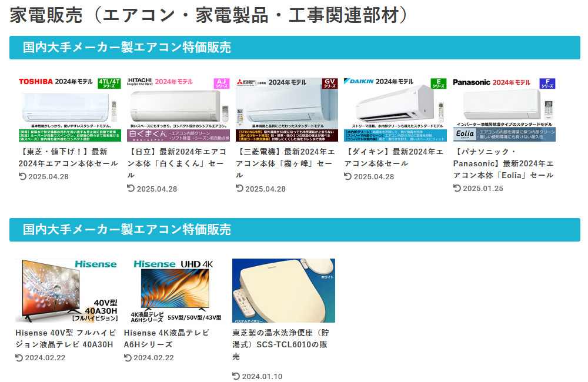Click the green 4TL/4T series badge on Toshiba image
This screenshot has width=588, height=382.
(109, 83)
